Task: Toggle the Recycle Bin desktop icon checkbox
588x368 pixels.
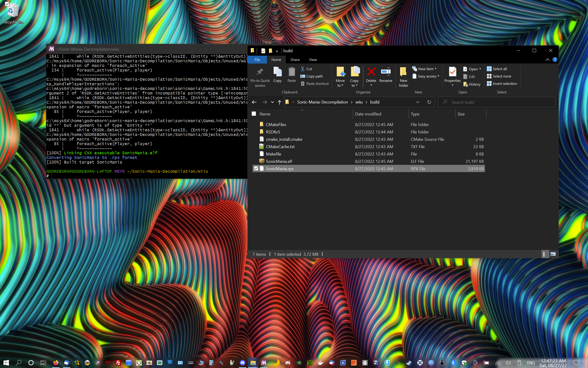Action: 7,4
